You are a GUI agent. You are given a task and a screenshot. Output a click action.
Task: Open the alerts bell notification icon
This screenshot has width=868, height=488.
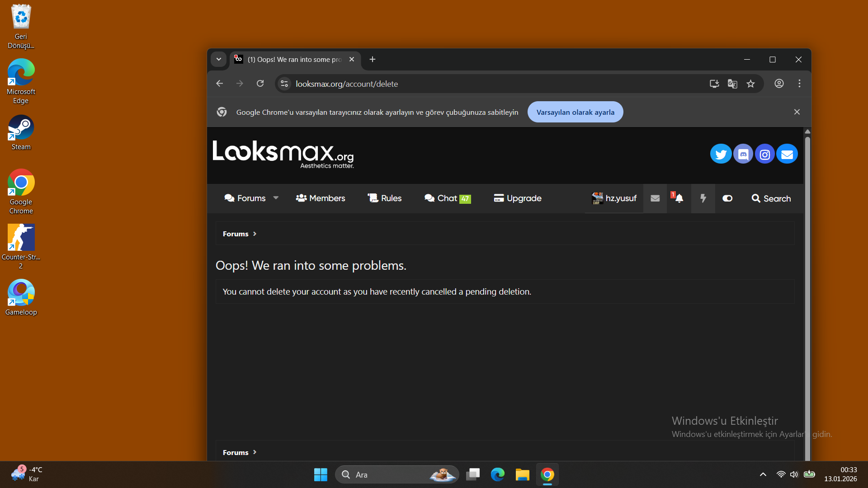pyautogui.click(x=679, y=198)
